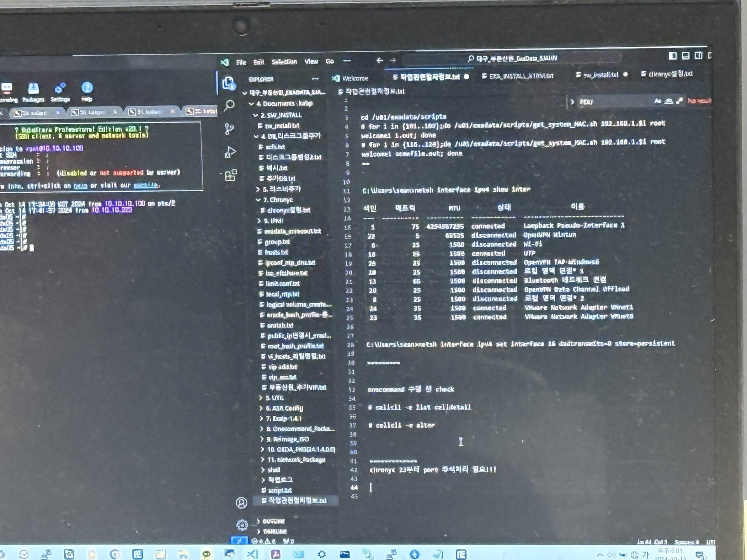Click the remote window status bar icon
The height and width of the screenshot is (560, 747).
point(239,541)
